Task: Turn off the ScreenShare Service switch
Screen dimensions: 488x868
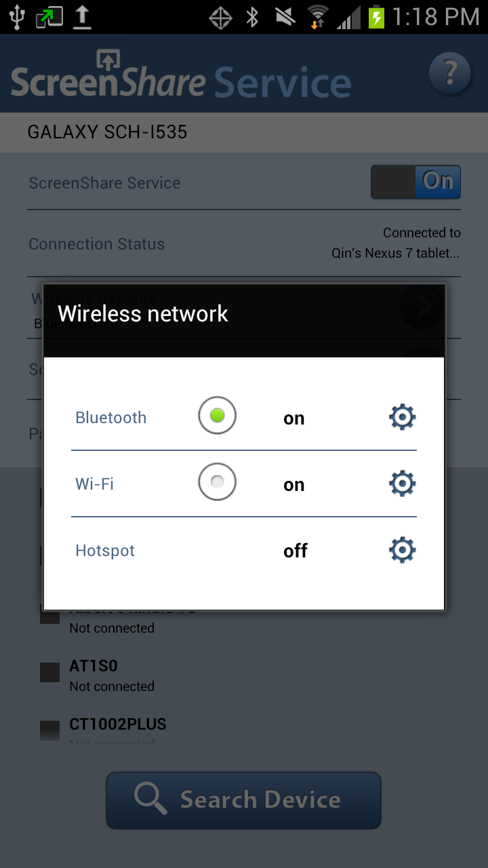Action: tap(415, 182)
